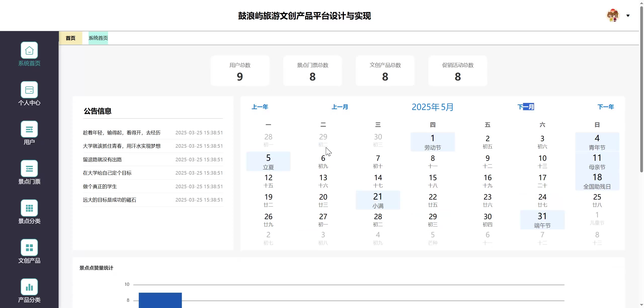This screenshot has width=644, height=308.
Task: Switch to the 首页 tab
Action: pos(70,38)
